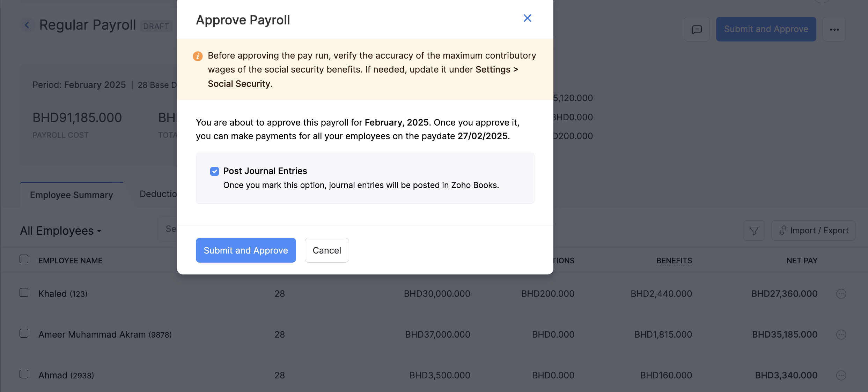Screen dimensions: 868x392
Task: Click the info icon in the warning banner
Action: [x=198, y=56]
